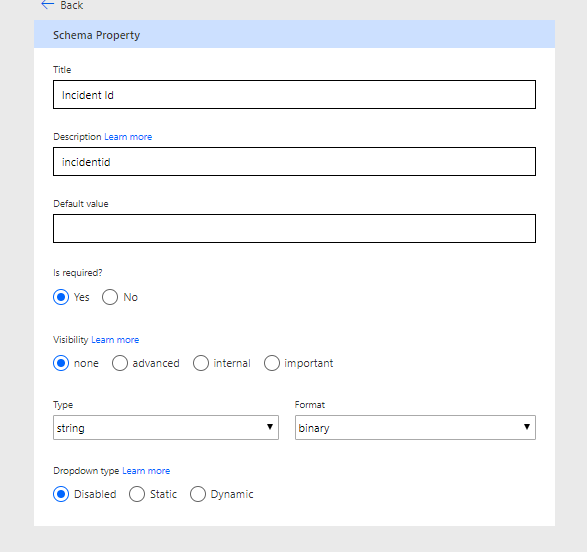Open Learn more link beside Dropdown type
The height and width of the screenshot is (552, 587).
(146, 471)
